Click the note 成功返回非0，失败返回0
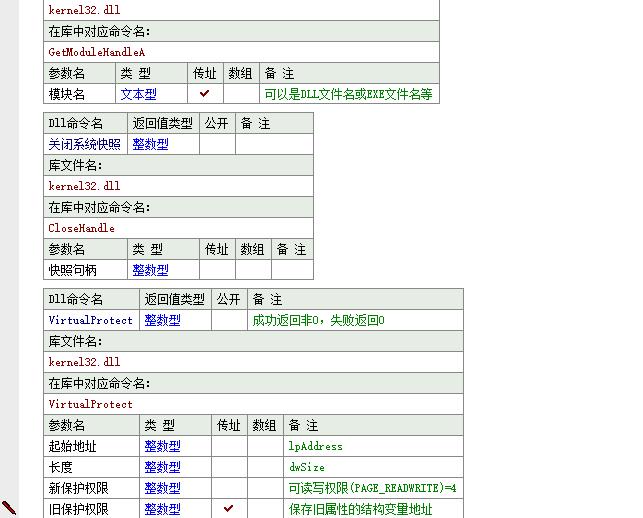This screenshot has width=643, height=518. coord(318,320)
